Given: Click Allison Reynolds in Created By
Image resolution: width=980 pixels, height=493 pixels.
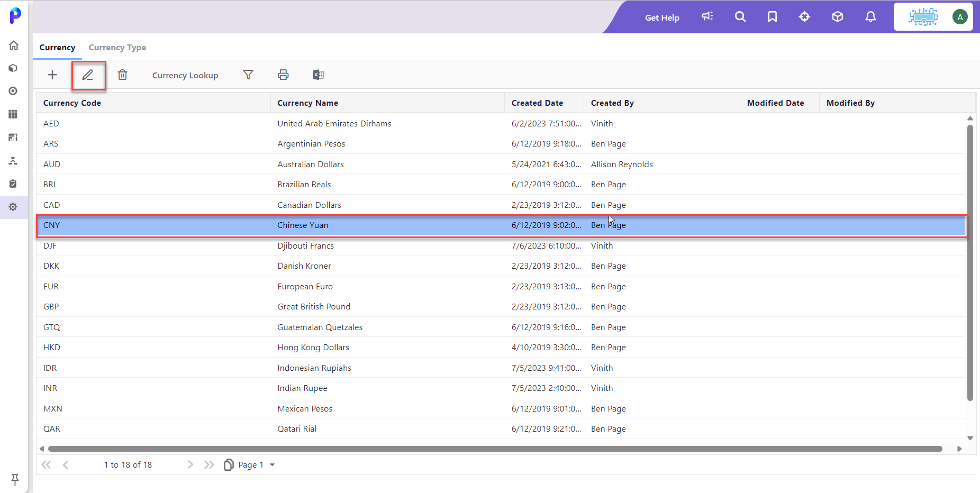Looking at the screenshot, I should [x=622, y=165].
